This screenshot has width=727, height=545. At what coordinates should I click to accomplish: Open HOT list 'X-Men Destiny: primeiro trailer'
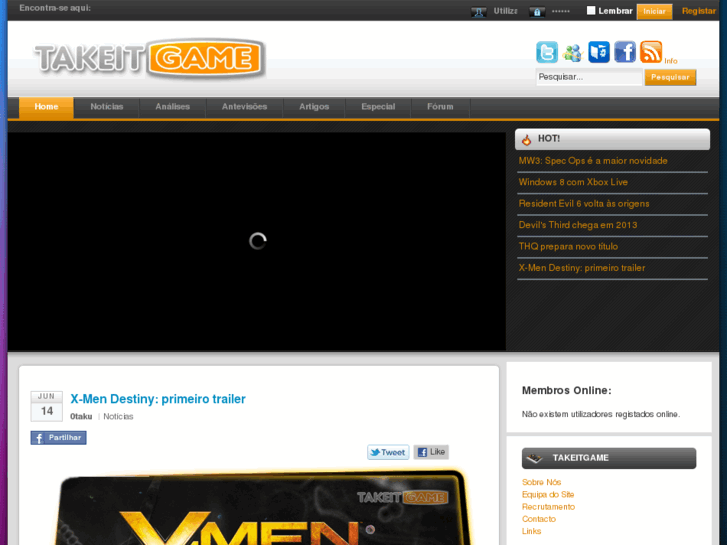point(581,268)
